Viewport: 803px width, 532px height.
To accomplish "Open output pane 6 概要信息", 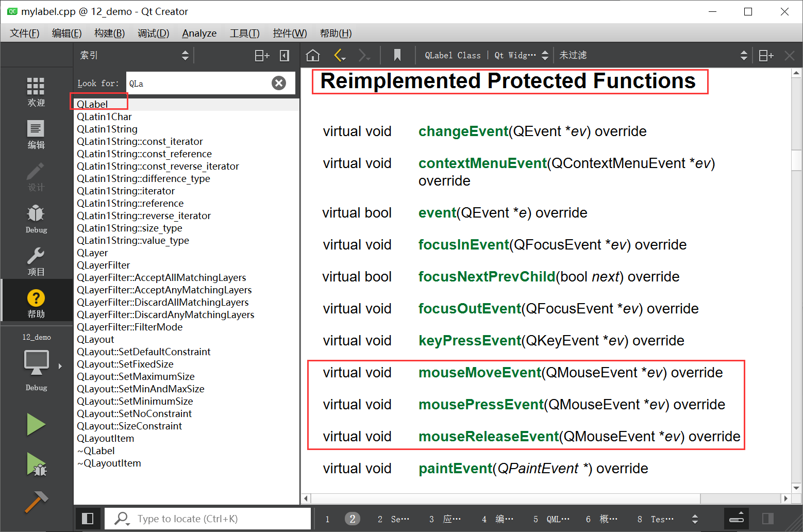I will [602, 519].
